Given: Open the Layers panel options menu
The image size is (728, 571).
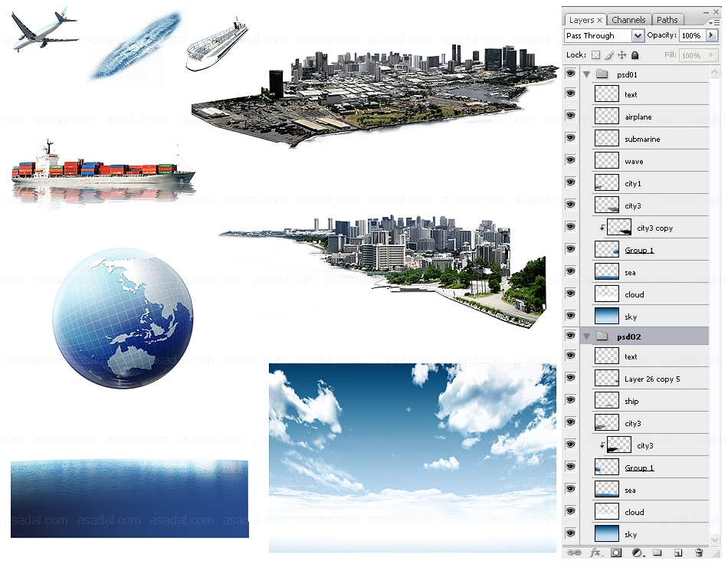Looking at the screenshot, I should tap(713, 22).
